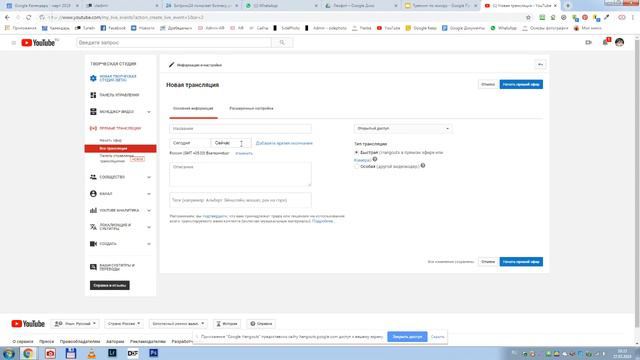This screenshot has height=360, width=640.
Task: Open the footer country dropdown
Action: click(124, 324)
